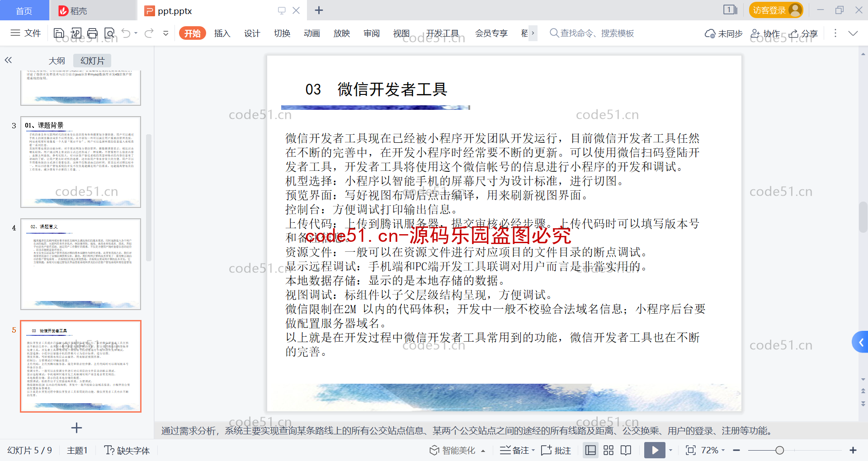Expand the 智能美化 dropdown arrow
Viewport: 868px width, 461px height.
pos(483,451)
